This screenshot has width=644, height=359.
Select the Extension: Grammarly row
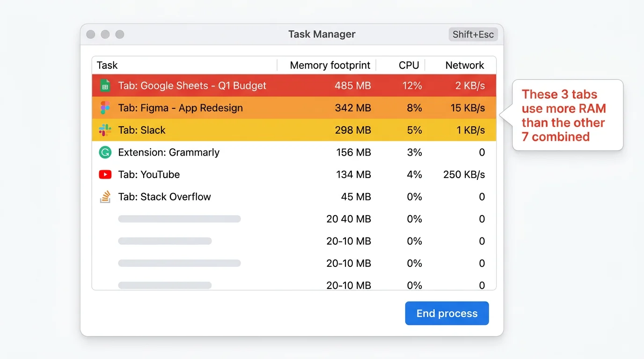pyautogui.click(x=234, y=152)
